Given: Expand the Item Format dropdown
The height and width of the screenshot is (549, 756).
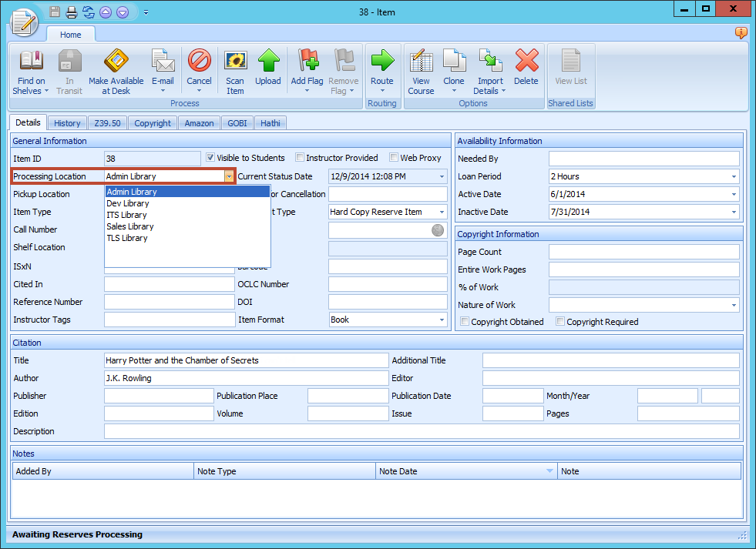Looking at the screenshot, I should [x=441, y=320].
